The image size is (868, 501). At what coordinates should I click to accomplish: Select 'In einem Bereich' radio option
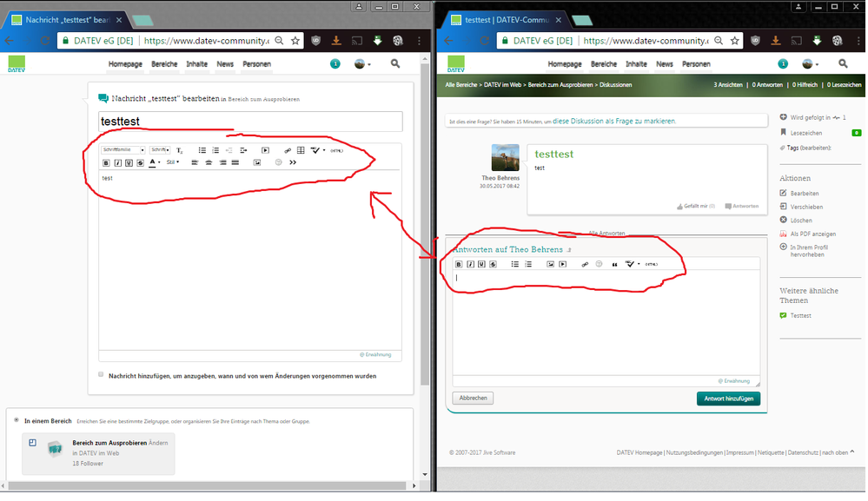tap(17, 419)
